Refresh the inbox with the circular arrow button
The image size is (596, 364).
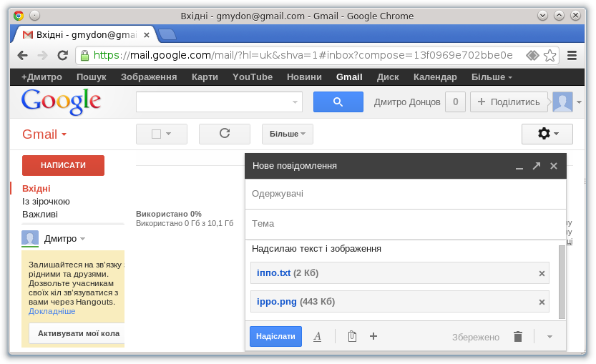point(225,134)
